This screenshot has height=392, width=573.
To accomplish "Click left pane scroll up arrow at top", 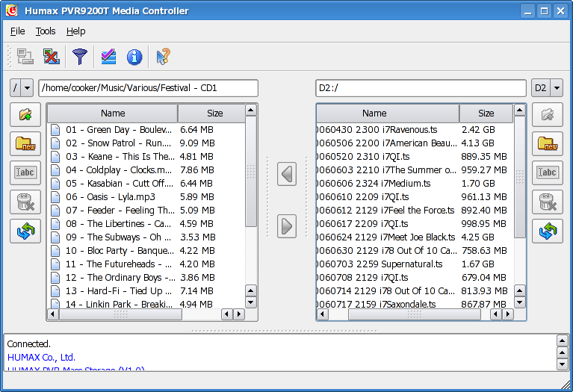I will 251,110.
